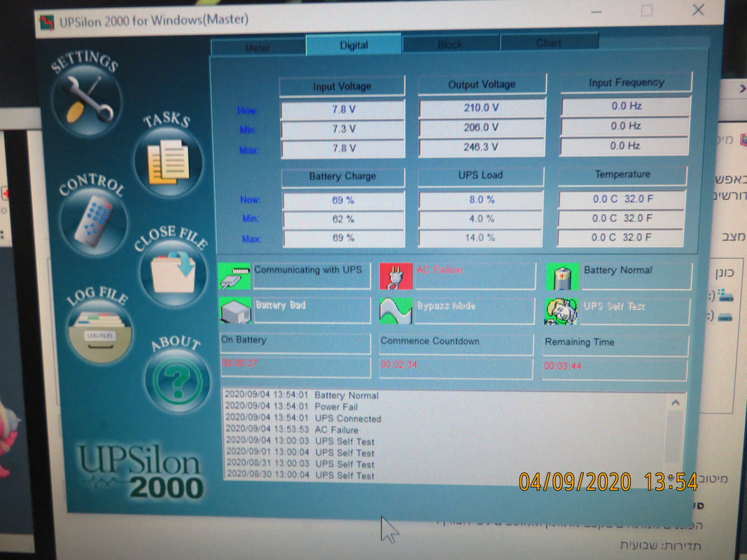Viewport: 747px width, 560px height.
Task: Click the Input Frequency Now value 0.0 Hz
Action: coord(626,106)
